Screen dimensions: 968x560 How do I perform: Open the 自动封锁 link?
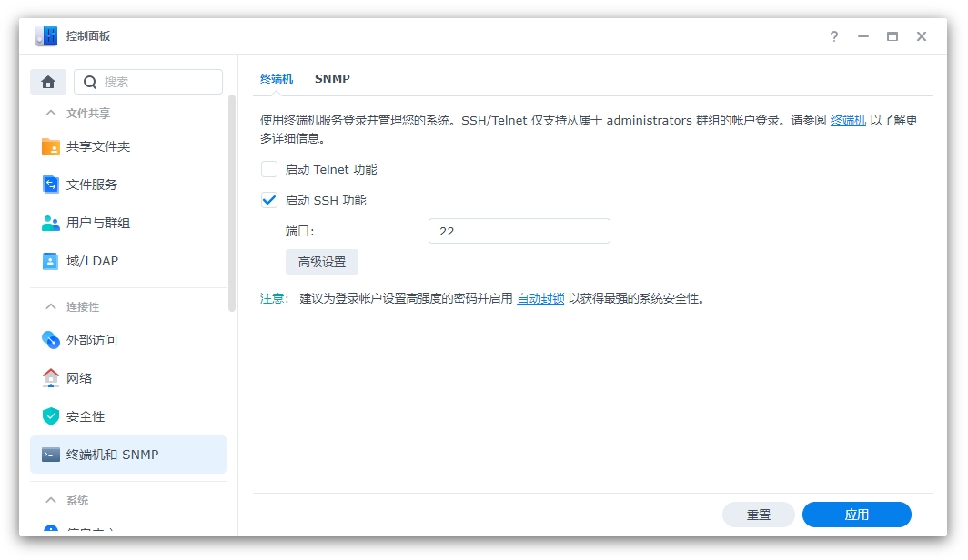point(540,298)
